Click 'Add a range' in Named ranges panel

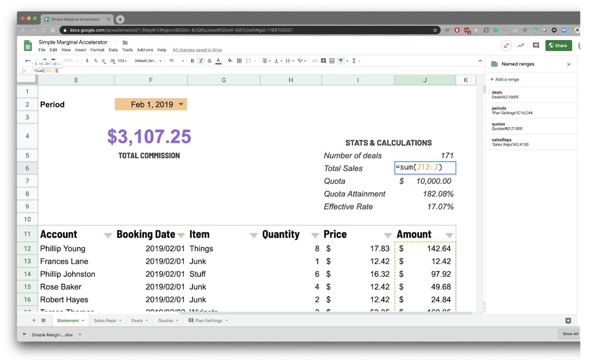click(x=504, y=79)
